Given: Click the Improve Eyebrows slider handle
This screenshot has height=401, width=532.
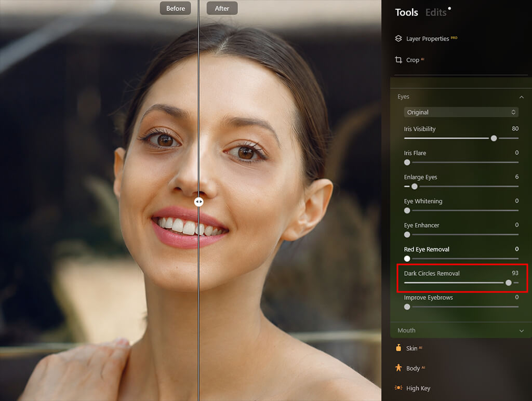Looking at the screenshot, I should 407,306.
